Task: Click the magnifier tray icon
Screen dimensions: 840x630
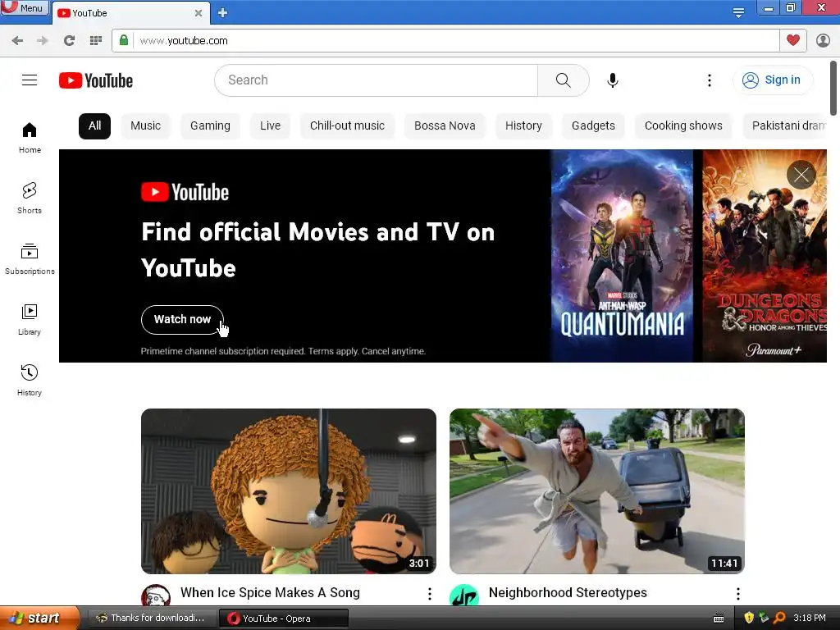Action: click(x=779, y=618)
